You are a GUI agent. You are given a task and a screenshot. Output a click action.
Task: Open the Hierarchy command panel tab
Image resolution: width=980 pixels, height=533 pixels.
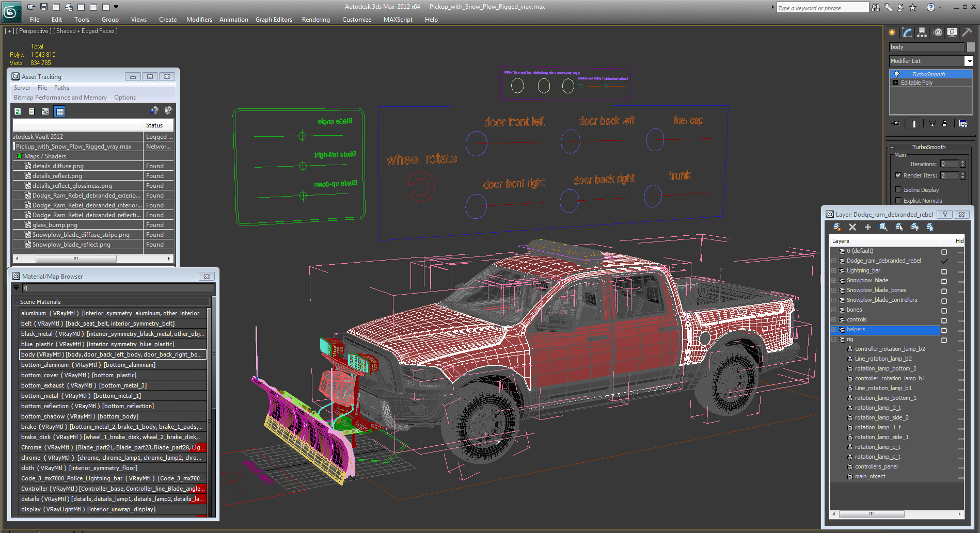[x=922, y=33]
